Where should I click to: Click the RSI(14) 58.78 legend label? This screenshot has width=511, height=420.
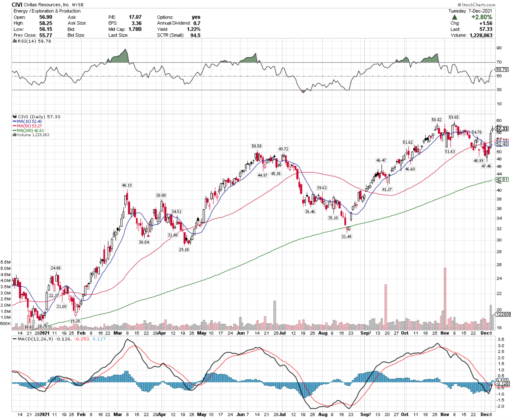pos(34,41)
